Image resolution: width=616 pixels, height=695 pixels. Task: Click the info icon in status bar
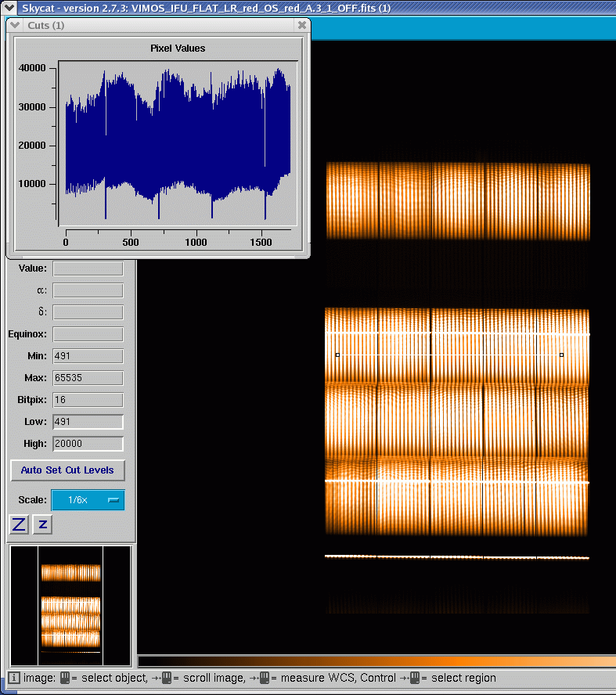pyautogui.click(x=14, y=678)
